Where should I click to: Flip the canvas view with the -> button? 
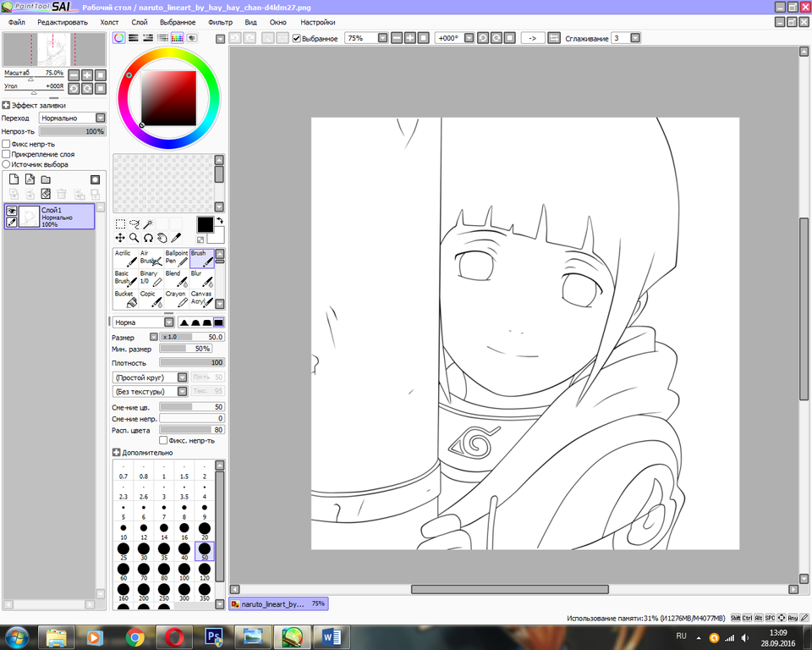[532, 38]
